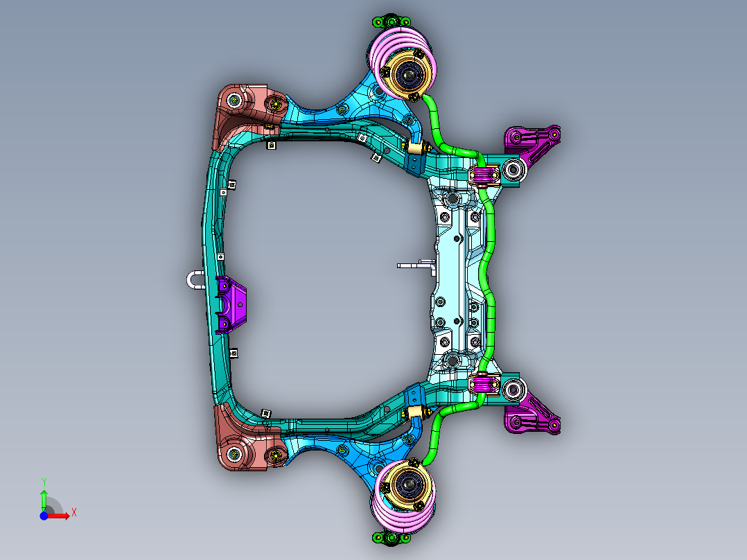747x560 pixels.
Task: Select the lower stabilizer bar bushing clamp
Action: coord(484,385)
